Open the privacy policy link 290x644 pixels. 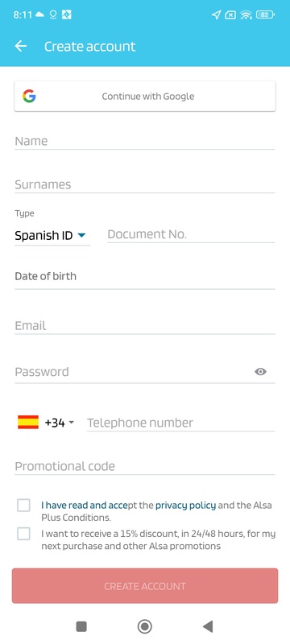pos(185,506)
